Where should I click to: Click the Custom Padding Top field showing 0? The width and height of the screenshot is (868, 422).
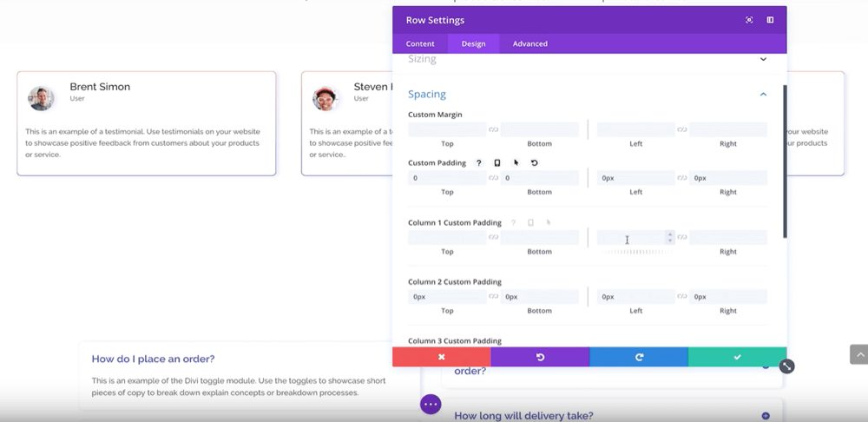(447, 178)
